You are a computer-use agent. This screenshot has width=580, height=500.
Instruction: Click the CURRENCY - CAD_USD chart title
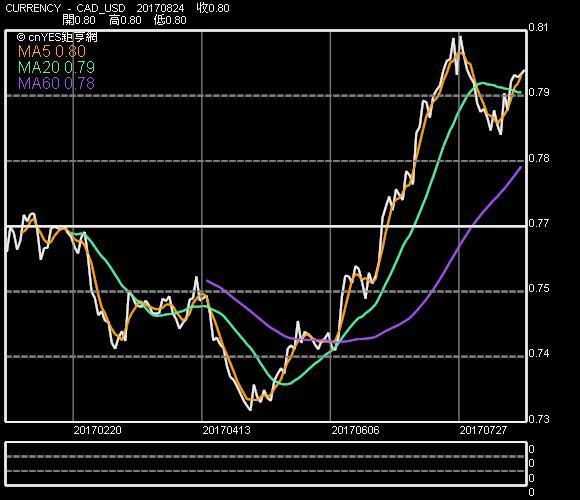pos(65,8)
